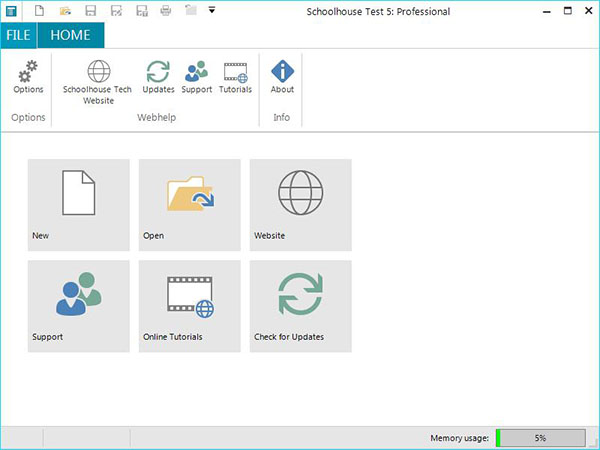Click open folder icon in quick access toolbar
Image resolution: width=600 pixels, height=450 pixels.
[65, 11]
